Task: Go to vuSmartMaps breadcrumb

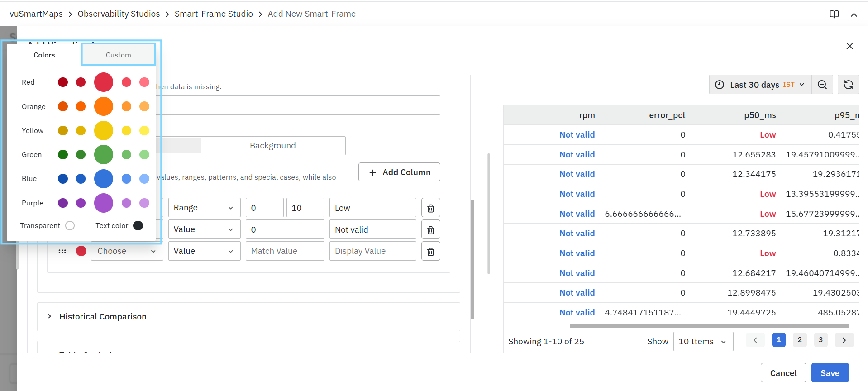Action: (x=36, y=14)
